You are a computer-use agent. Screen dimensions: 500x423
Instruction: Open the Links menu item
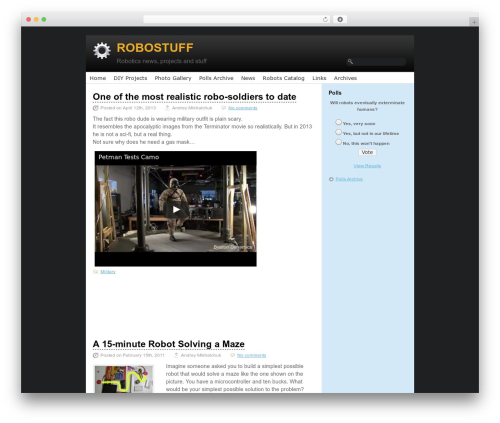click(319, 78)
